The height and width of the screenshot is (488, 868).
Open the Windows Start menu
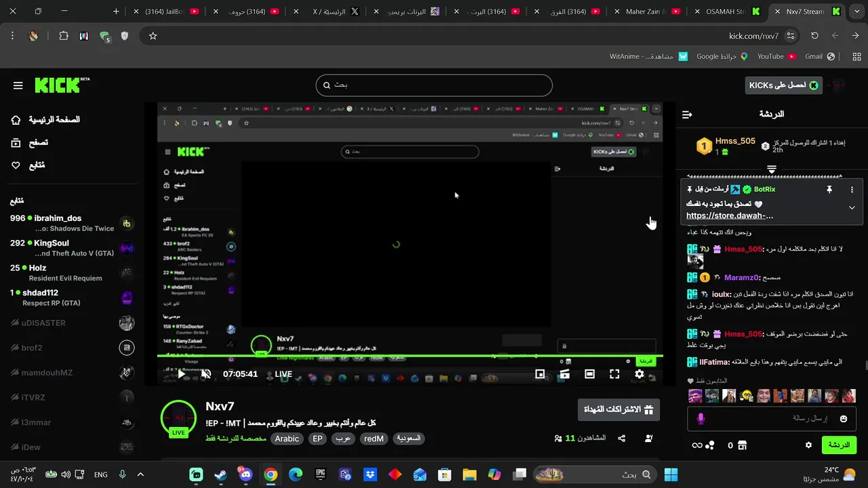click(671, 475)
